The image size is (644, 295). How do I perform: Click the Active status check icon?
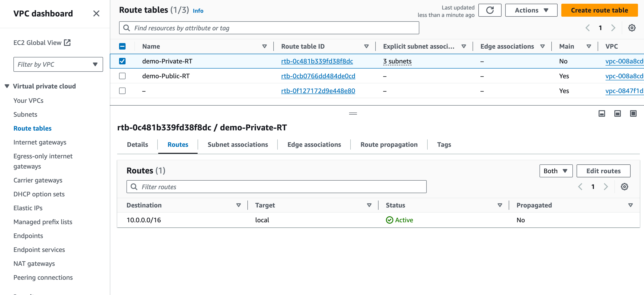pos(389,220)
